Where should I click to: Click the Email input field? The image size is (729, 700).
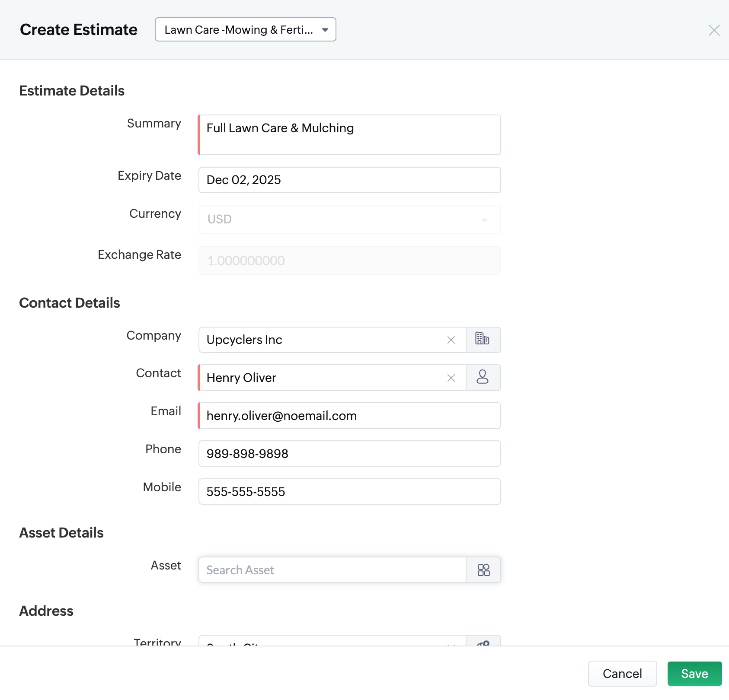[x=349, y=416]
